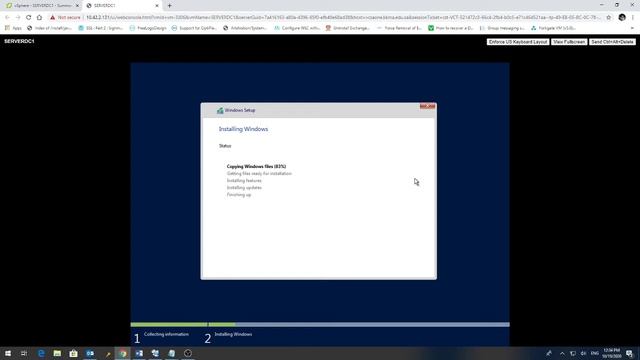640x360 pixels.
Task: Open the Fortigate VM bookmark
Action: coord(553,28)
